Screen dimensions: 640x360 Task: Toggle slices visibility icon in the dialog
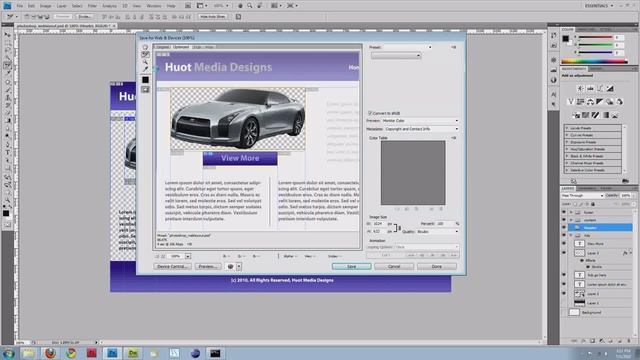(145, 89)
